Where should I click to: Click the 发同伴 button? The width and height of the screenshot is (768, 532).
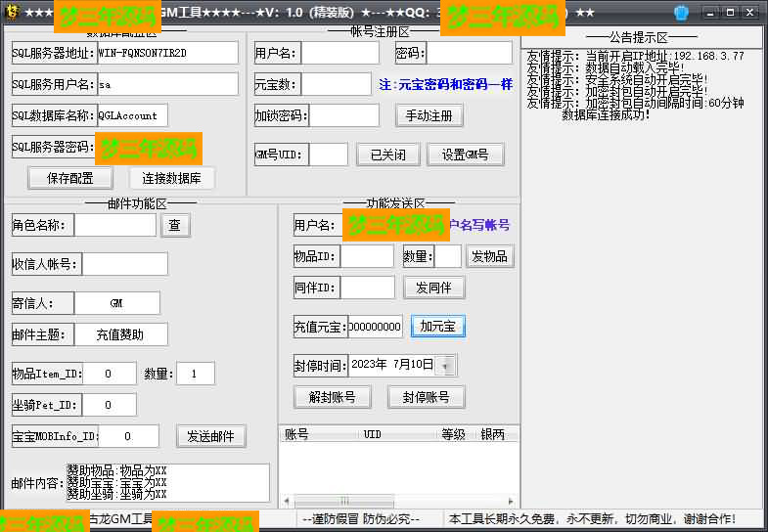[433, 288]
